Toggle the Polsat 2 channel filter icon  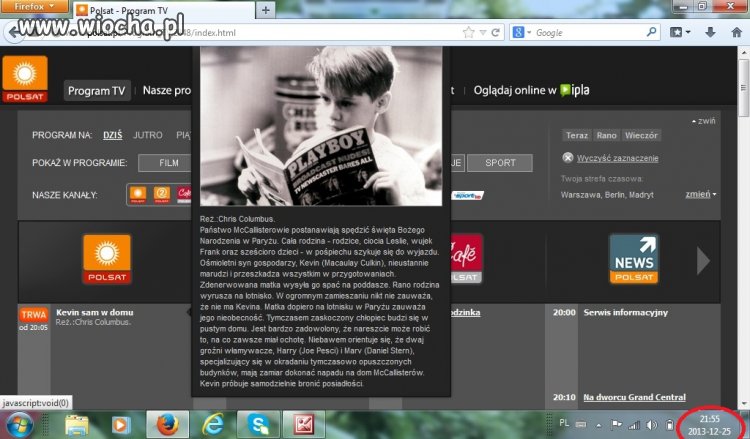coord(162,195)
